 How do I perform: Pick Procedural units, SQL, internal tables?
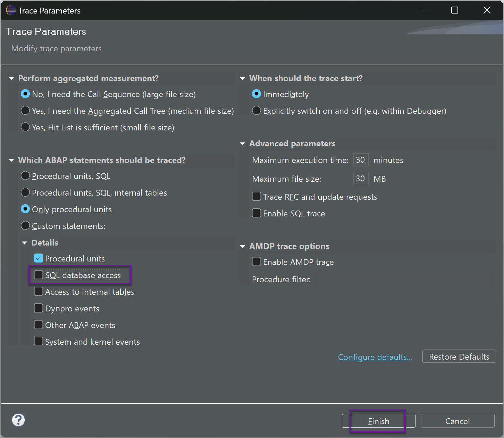(25, 192)
